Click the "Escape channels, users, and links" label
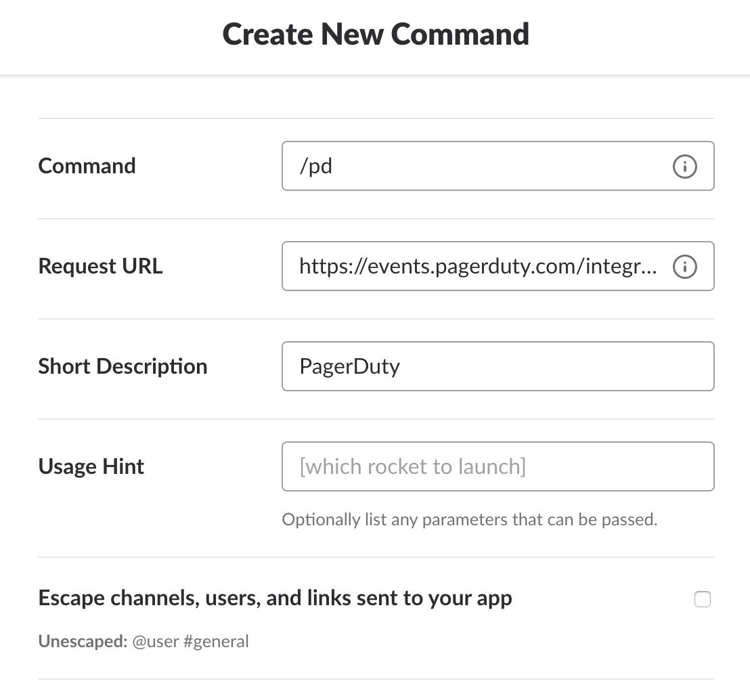750x700 pixels. pos(275,598)
